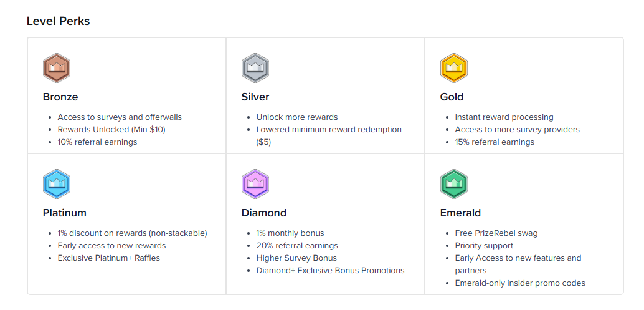Select the Gold level heading

[x=452, y=97]
